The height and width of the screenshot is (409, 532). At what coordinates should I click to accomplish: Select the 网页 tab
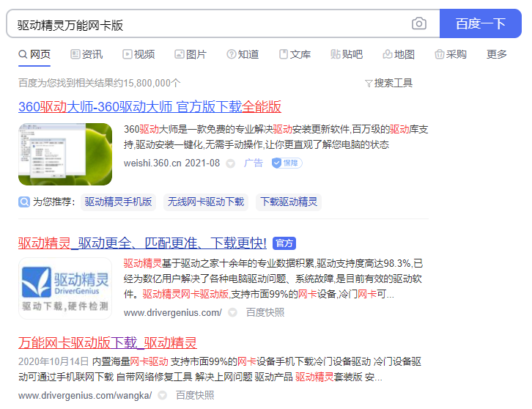tap(34, 54)
